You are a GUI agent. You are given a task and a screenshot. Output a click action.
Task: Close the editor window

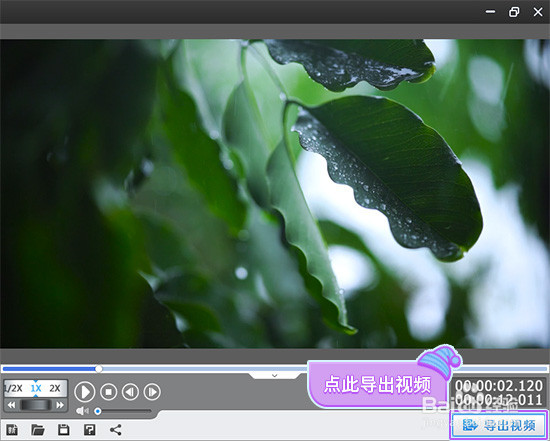pos(538,12)
